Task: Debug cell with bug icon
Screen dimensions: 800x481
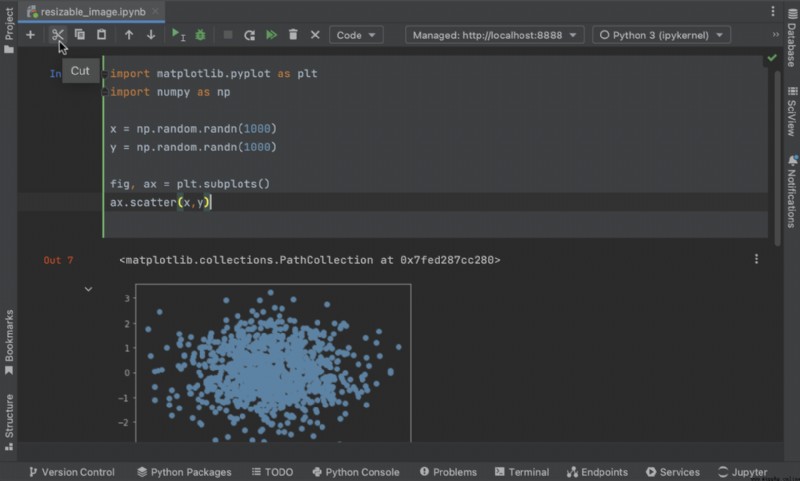Action: point(201,35)
